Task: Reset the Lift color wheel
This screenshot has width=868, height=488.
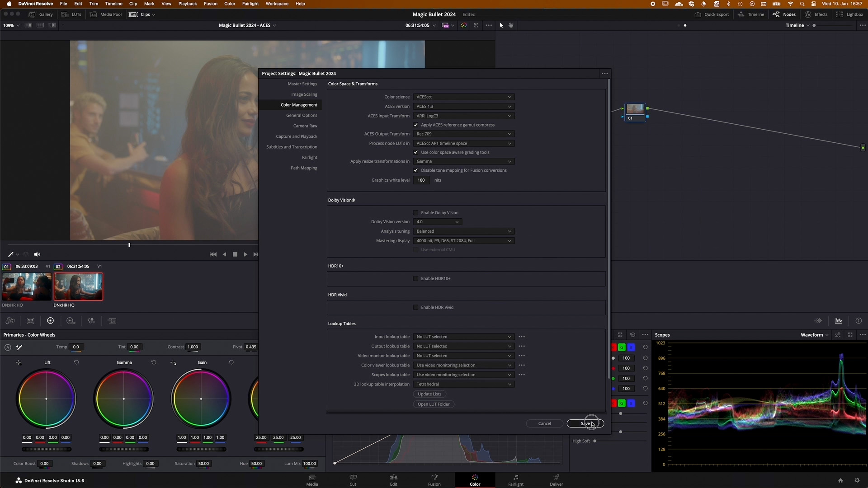Action: coord(76,362)
